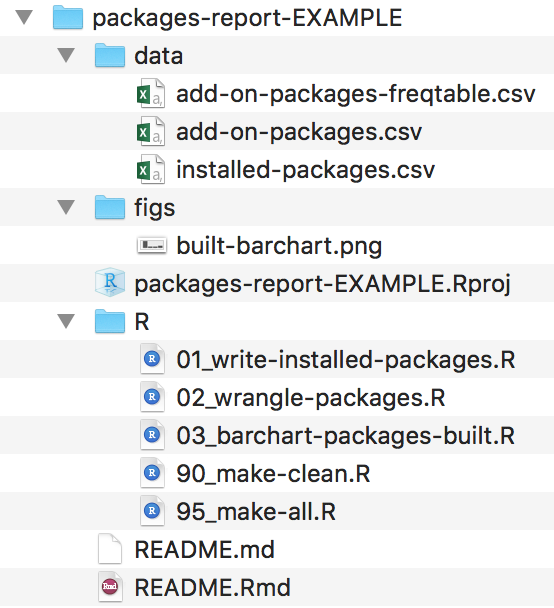The height and width of the screenshot is (608, 554).
Task: Click the CSV icon of add-on-packages-freqtable.csv
Action: tap(151, 93)
